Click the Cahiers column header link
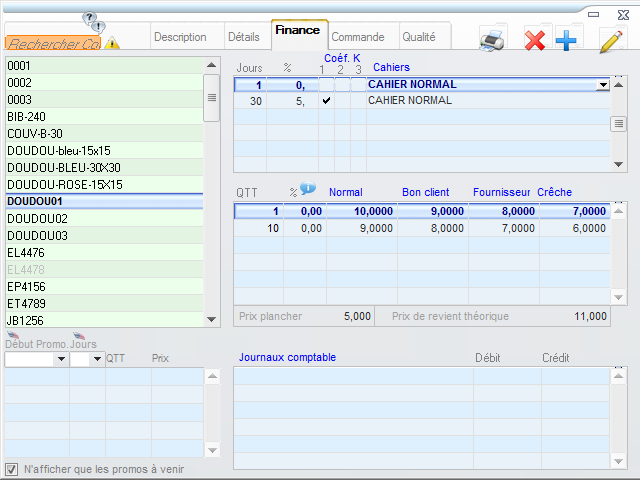640x480 pixels. point(392,67)
